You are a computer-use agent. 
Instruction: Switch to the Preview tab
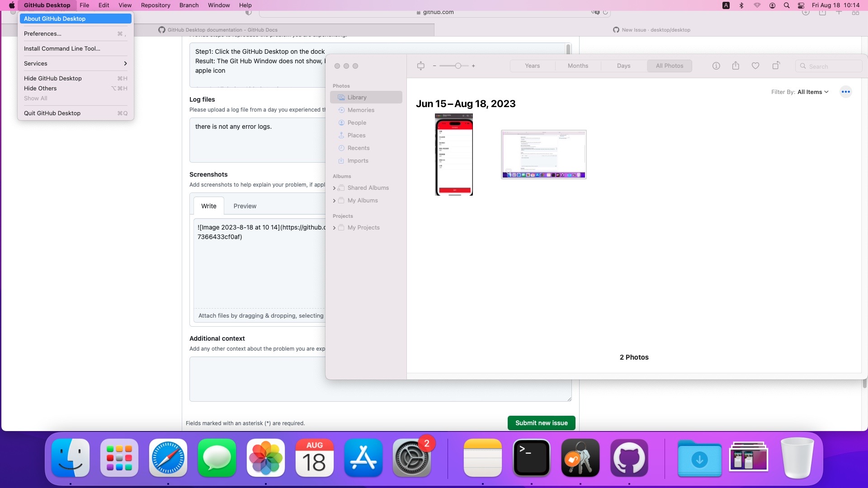(245, 206)
